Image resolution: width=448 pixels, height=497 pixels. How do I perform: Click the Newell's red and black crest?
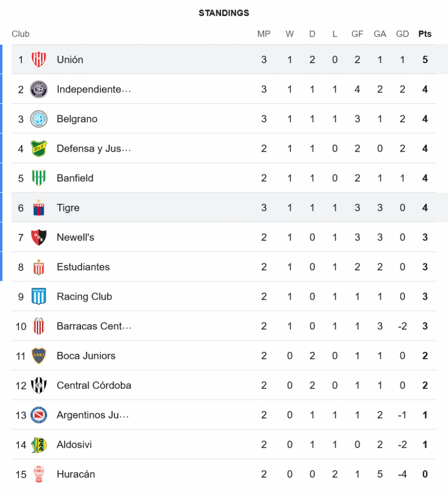(39, 237)
